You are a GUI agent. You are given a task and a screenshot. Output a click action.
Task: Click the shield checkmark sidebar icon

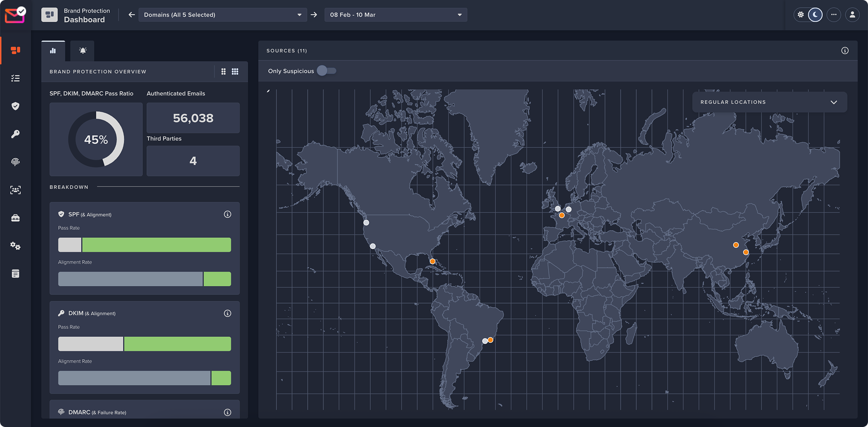(15, 106)
